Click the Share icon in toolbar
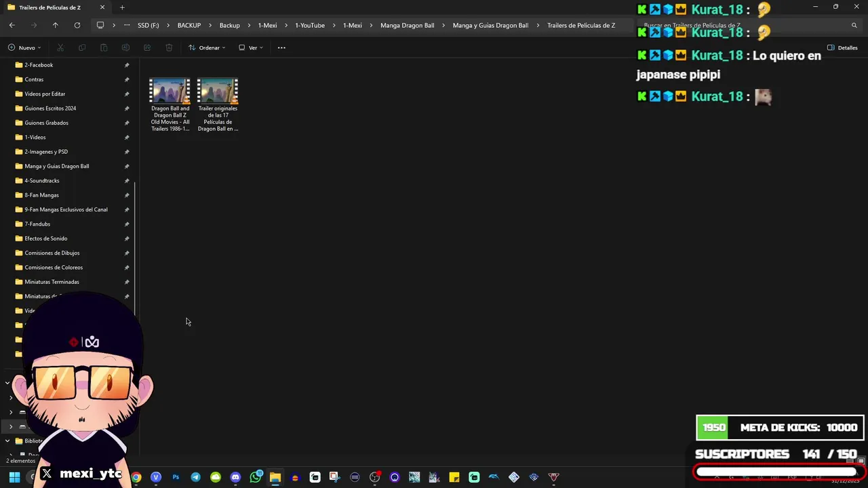Screen dimensions: 868x488 tap(147, 47)
